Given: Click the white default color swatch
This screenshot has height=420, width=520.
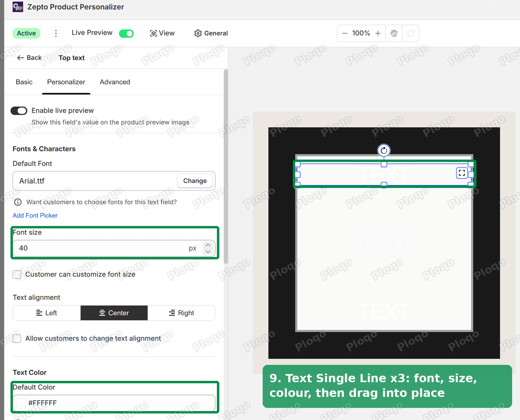Looking at the screenshot, I should pos(21,403).
